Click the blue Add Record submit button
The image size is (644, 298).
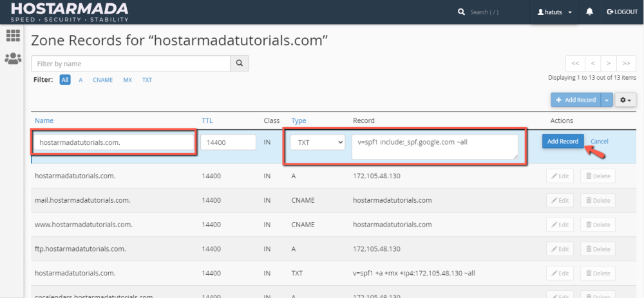pyautogui.click(x=563, y=141)
